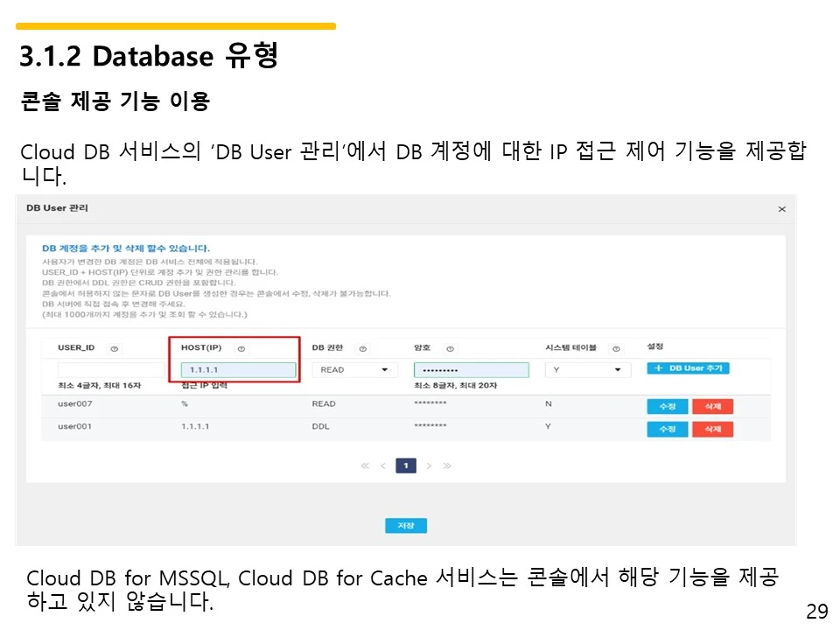Jump to last page double-right arrow
The width and height of the screenshot is (840, 630).
point(447,465)
